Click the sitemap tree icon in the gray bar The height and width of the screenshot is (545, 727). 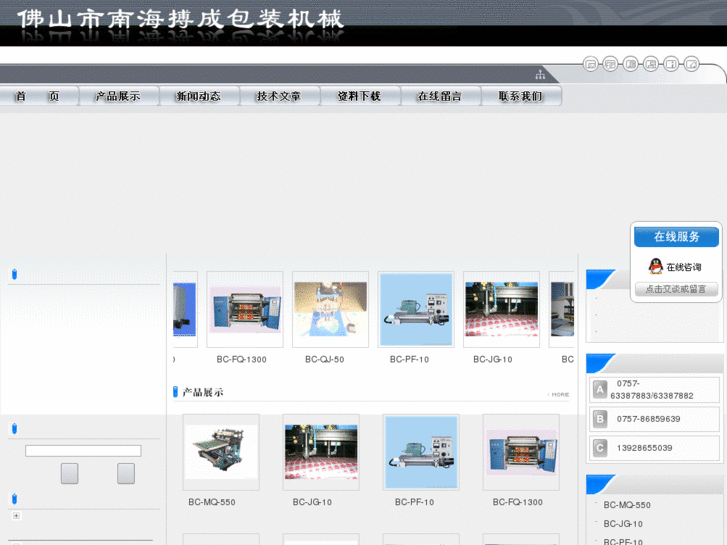coord(540,74)
